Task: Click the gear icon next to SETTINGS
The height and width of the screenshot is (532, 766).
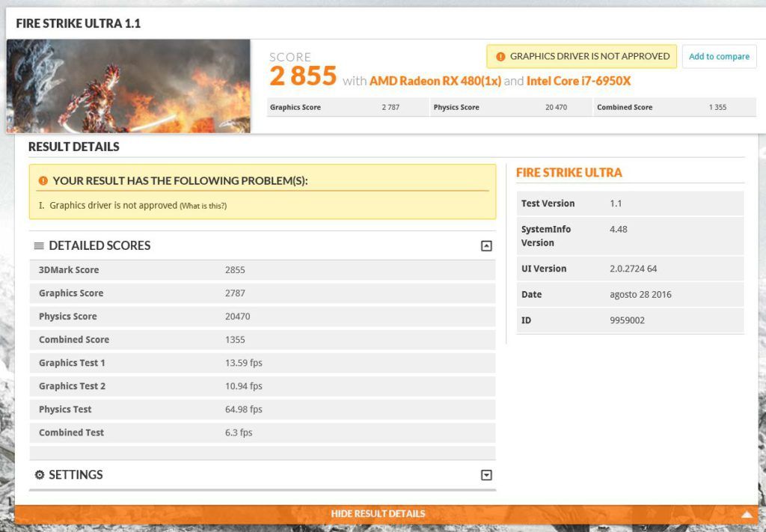Action: coord(40,475)
